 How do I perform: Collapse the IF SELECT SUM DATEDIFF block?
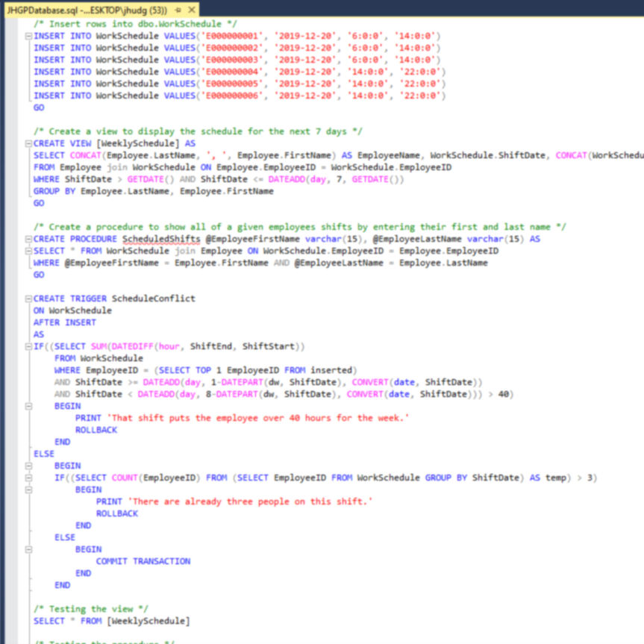coord(28,347)
